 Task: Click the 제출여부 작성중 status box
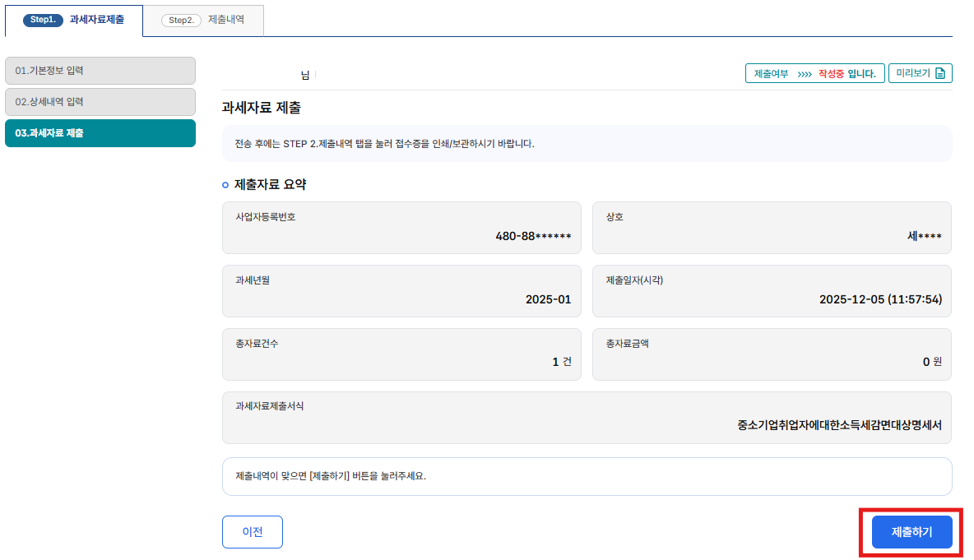pos(814,74)
